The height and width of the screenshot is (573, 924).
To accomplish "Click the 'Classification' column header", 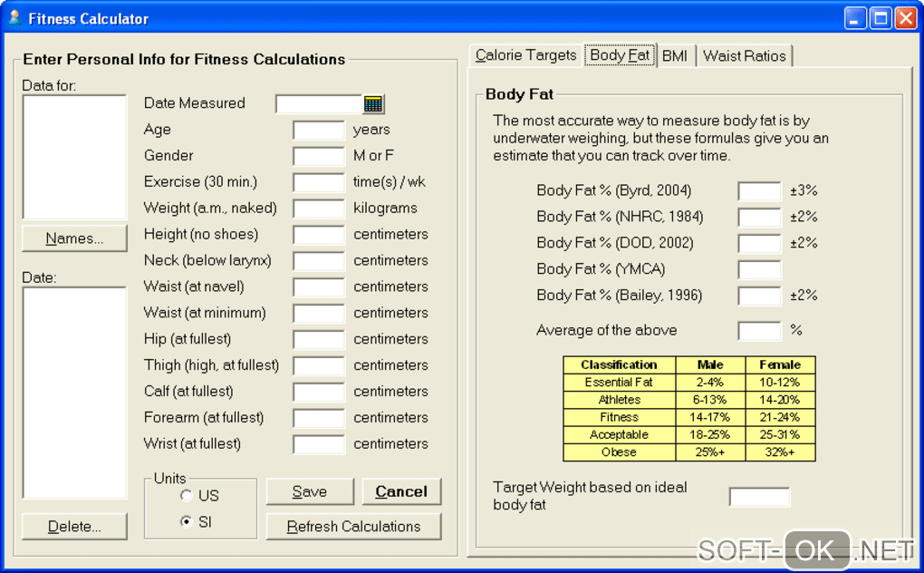I will tap(619, 364).
